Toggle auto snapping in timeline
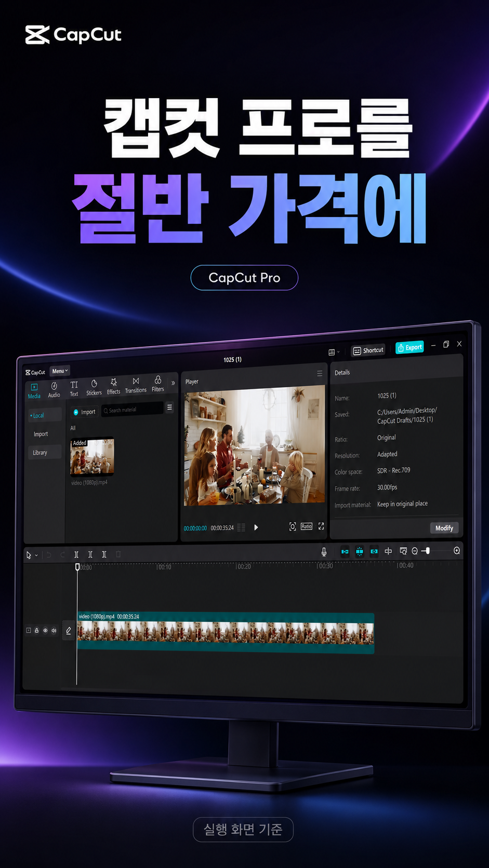The width and height of the screenshot is (489, 868). (359, 551)
